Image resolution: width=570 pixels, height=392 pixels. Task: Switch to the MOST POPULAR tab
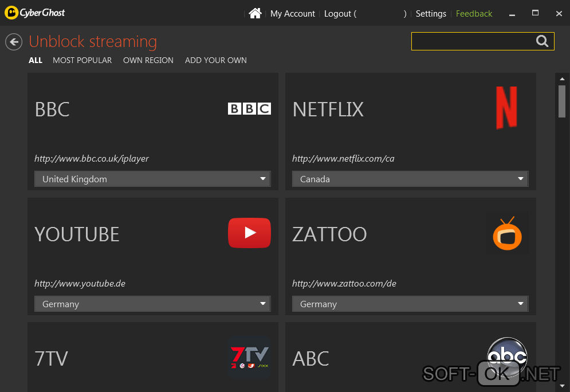tap(82, 60)
